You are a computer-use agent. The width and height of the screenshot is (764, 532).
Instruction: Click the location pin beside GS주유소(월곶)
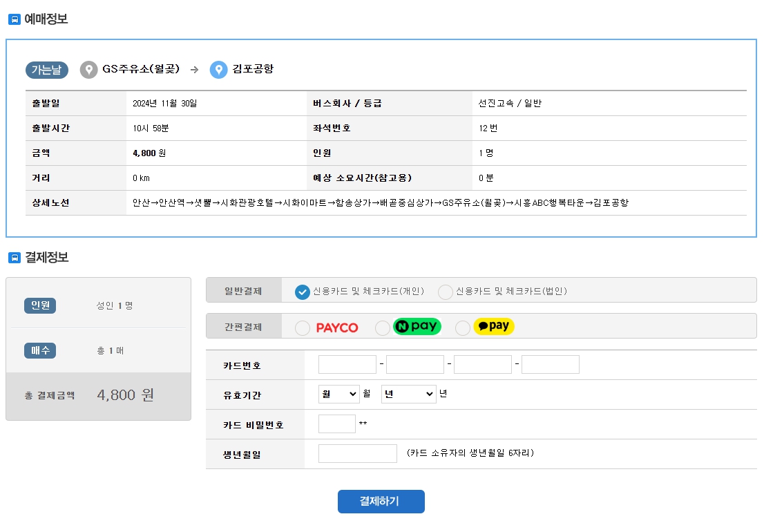click(88, 69)
